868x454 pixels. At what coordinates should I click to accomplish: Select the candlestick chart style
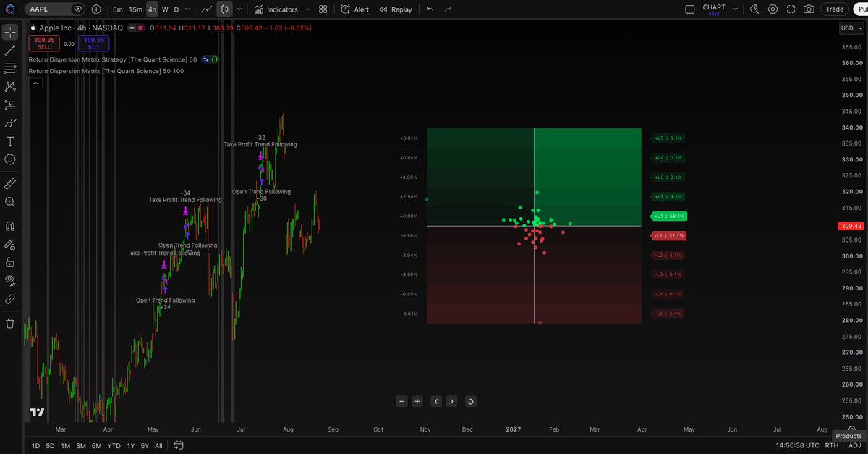tap(225, 9)
